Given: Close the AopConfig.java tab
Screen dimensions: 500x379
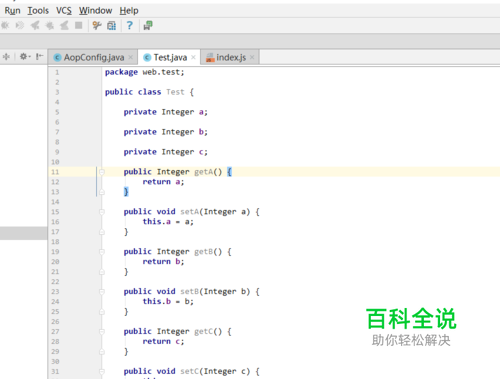Looking at the screenshot, I should [131, 58].
